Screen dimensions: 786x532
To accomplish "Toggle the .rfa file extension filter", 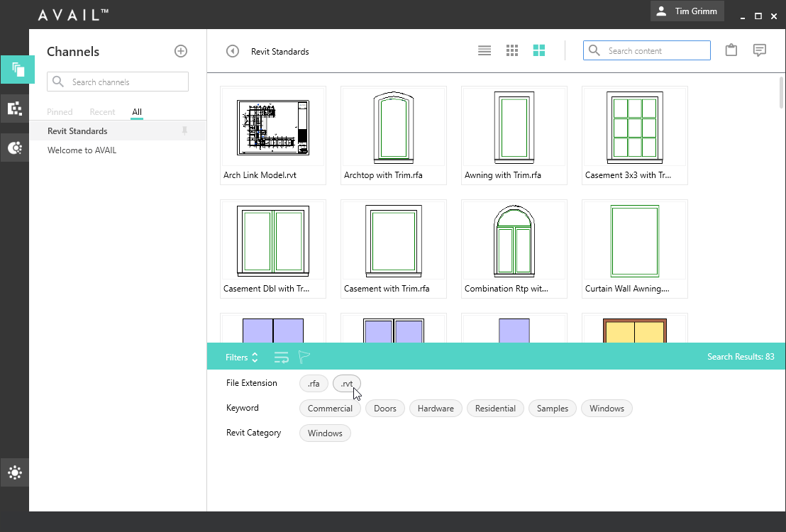I will tap(314, 383).
